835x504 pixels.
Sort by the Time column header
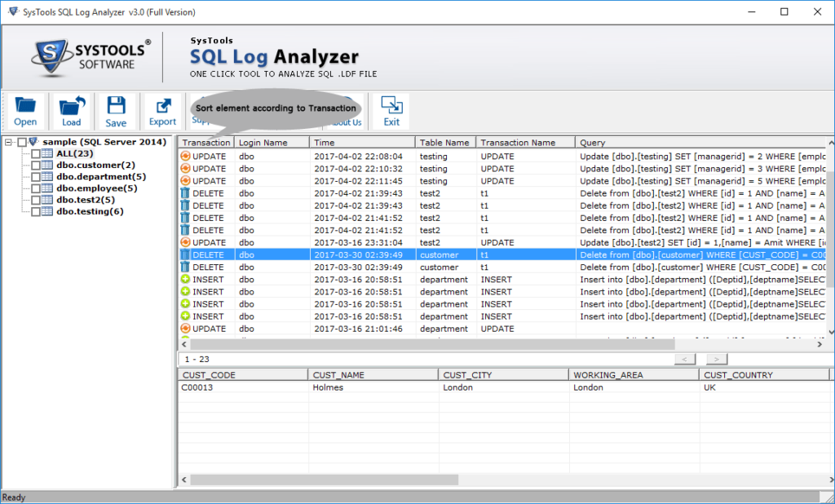(x=362, y=142)
